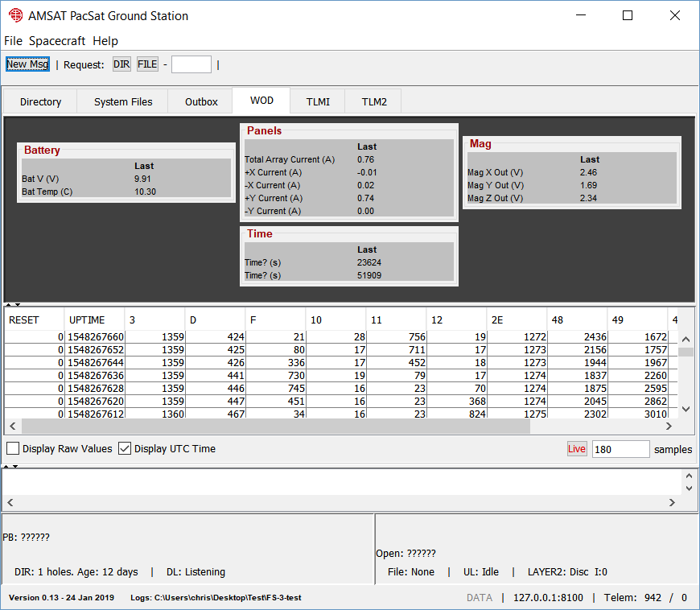
Task: Right arrow of the telemetry table's horizontal scrollbar
Action: tap(669, 426)
